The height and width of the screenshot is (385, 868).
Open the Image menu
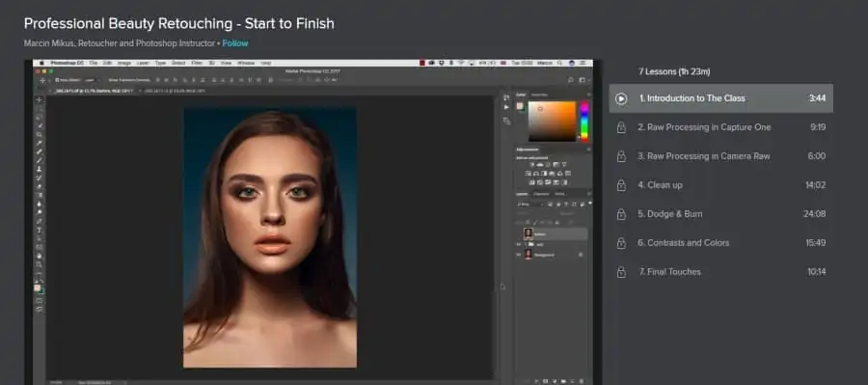pyautogui.click(x=124, y=63)
